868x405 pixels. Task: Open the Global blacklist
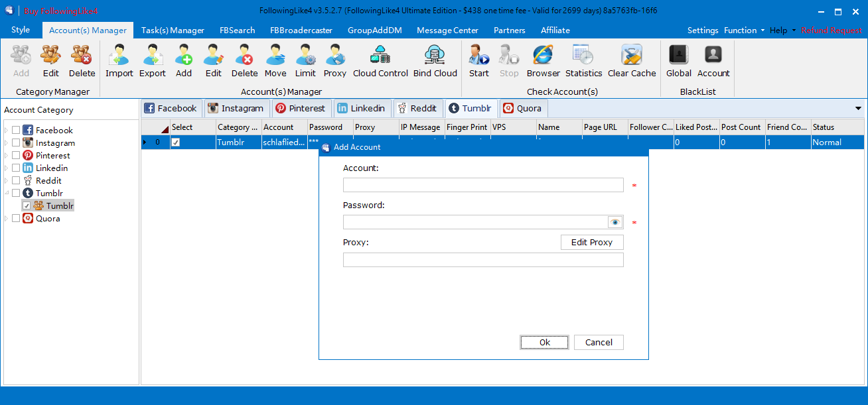[x=679, y=61]
